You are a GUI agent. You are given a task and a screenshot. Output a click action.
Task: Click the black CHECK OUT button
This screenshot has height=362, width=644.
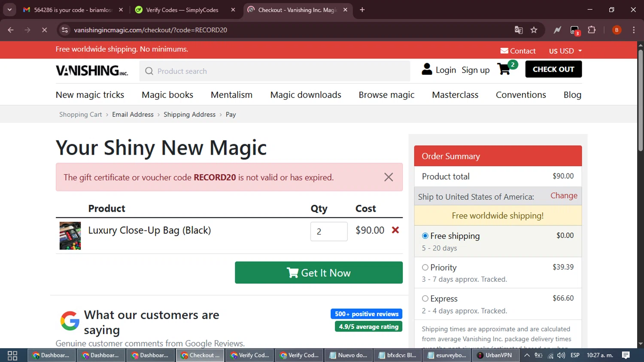[553, 69]
